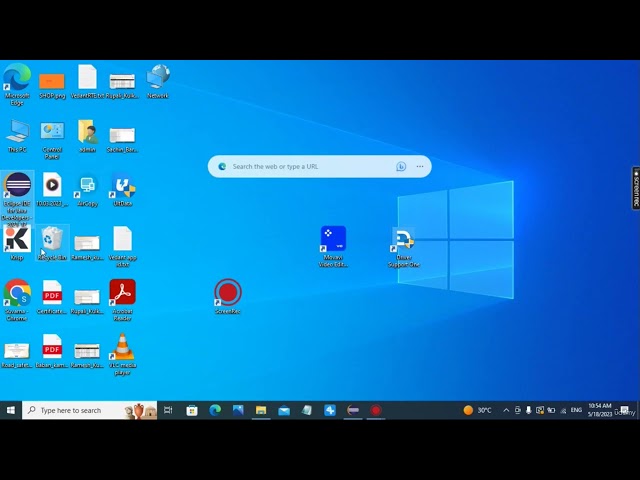640x480 pixels.
Task: Select the ScreenRec desktop shortcut
Action: 228,293
